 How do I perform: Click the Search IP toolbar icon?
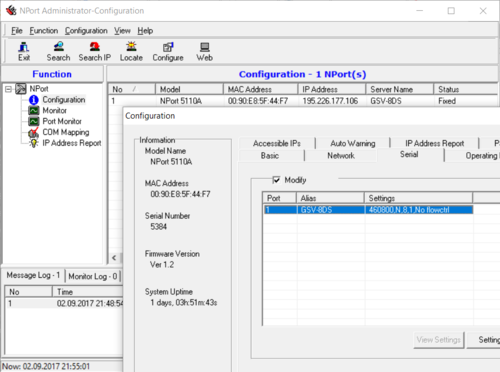(95, 51)
